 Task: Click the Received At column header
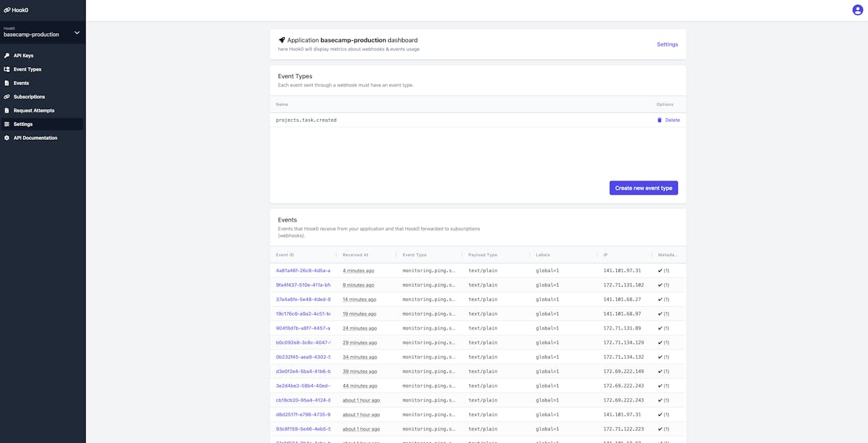[355, 255]
